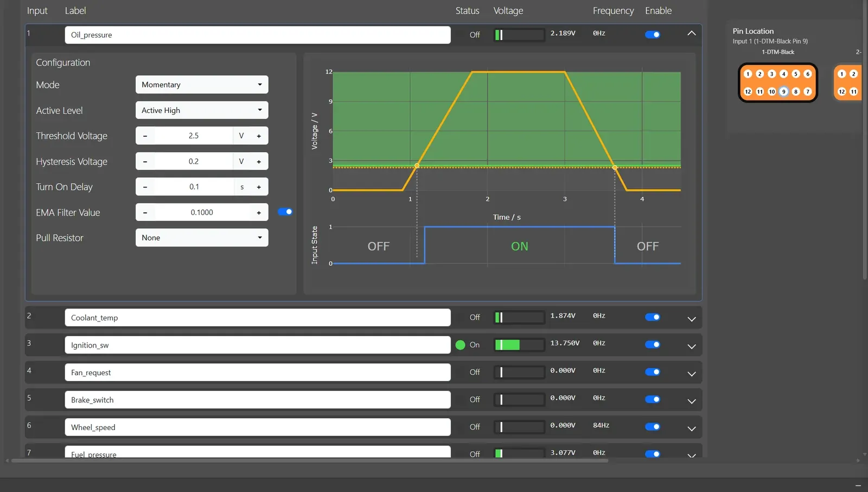Toggle the Fan_request enable switch
This screenshot has width=868, height=492.
(653, 372)
